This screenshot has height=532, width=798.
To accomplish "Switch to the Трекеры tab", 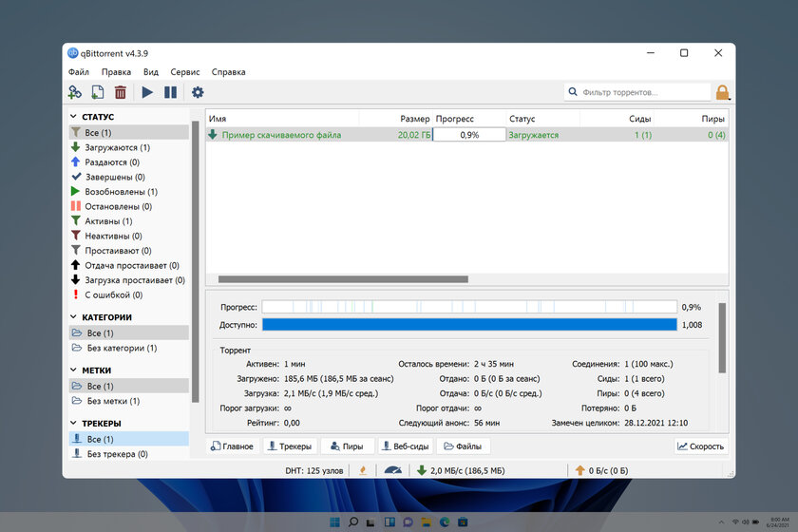I will point(290,446).
